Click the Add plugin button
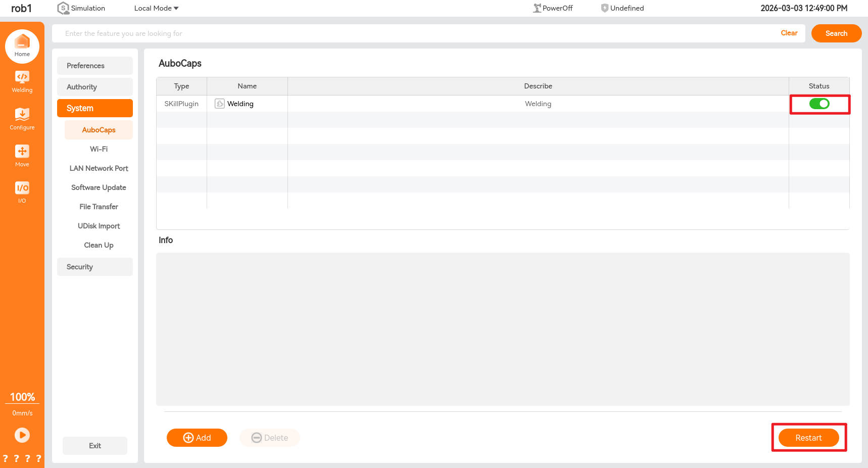The width and height of the screenshot is (868, 468). coord(197,438)
